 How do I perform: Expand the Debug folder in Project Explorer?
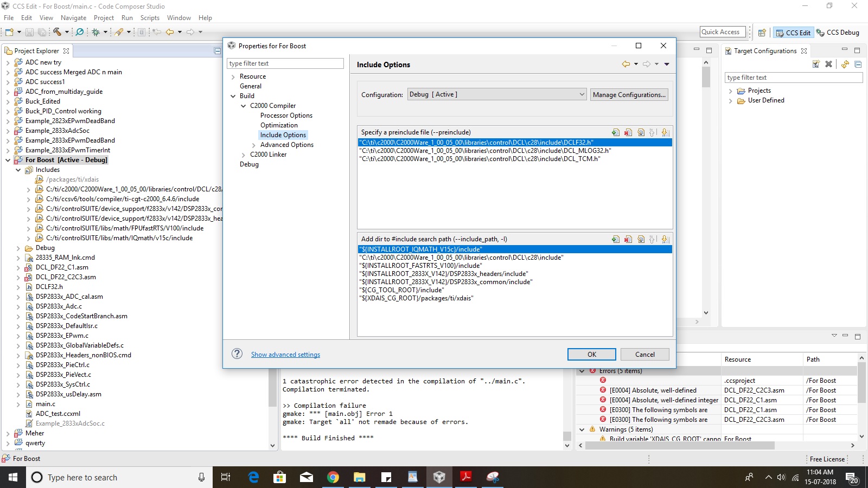[x=18, y=248]
